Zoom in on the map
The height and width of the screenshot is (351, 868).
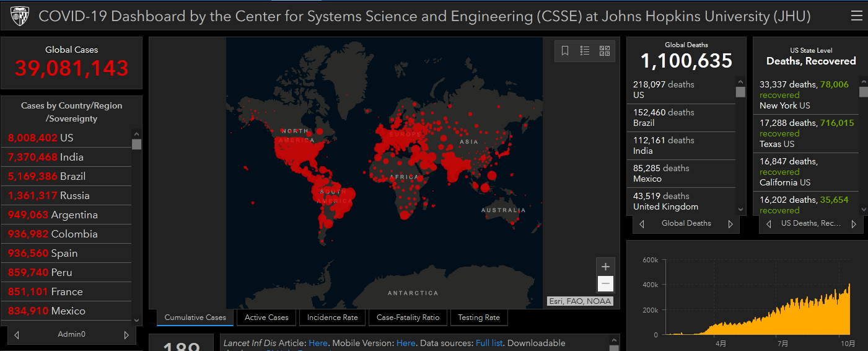click(606, 267)
